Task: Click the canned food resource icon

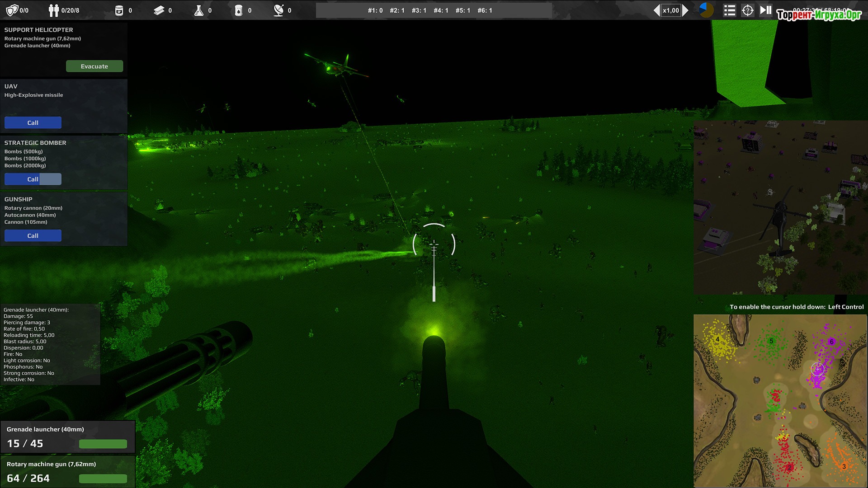Action: 119,10
